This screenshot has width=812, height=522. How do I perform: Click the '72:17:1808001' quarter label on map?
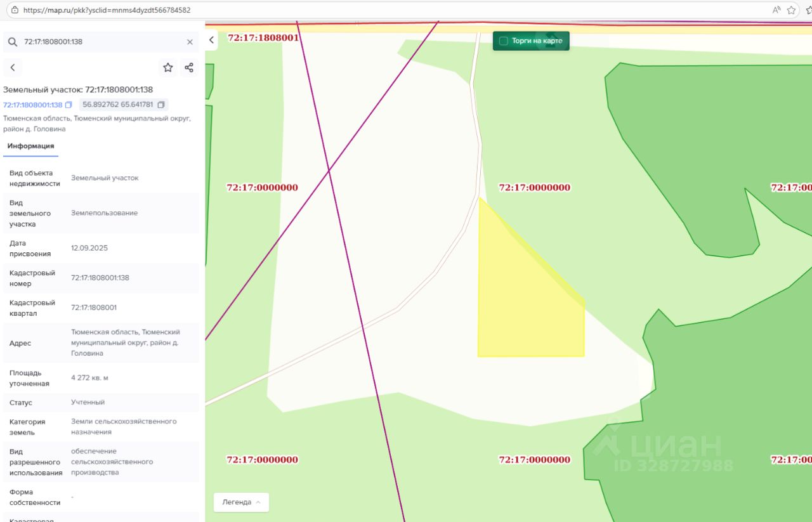click(x=263, y=37)
